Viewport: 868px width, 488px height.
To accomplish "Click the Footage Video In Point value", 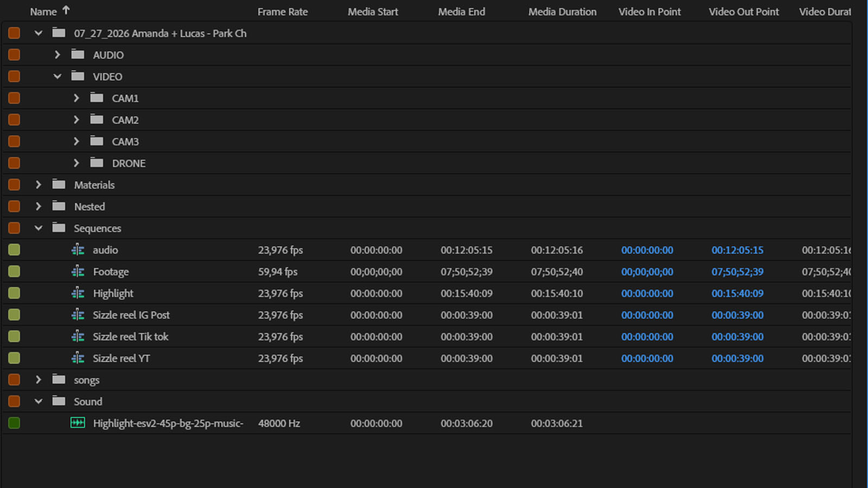I will (x=647, y=272).
